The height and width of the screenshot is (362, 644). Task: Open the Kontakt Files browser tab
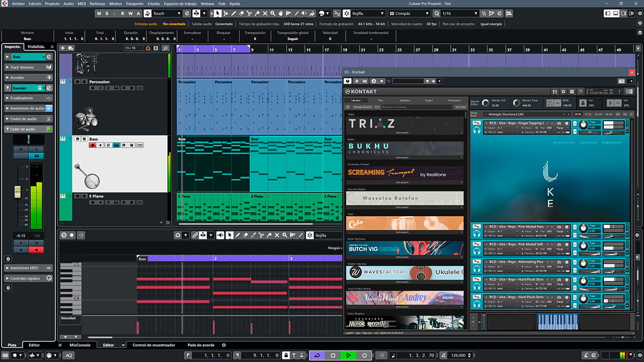coord(380,100)
